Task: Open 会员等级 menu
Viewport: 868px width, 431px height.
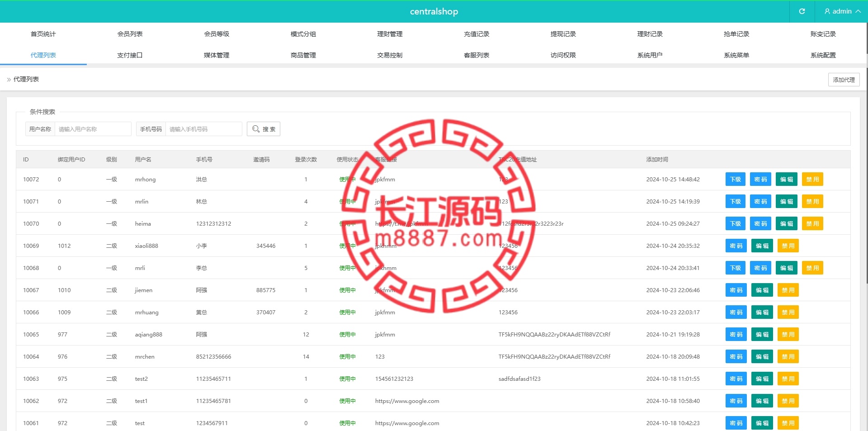Action: coord(217,34)
